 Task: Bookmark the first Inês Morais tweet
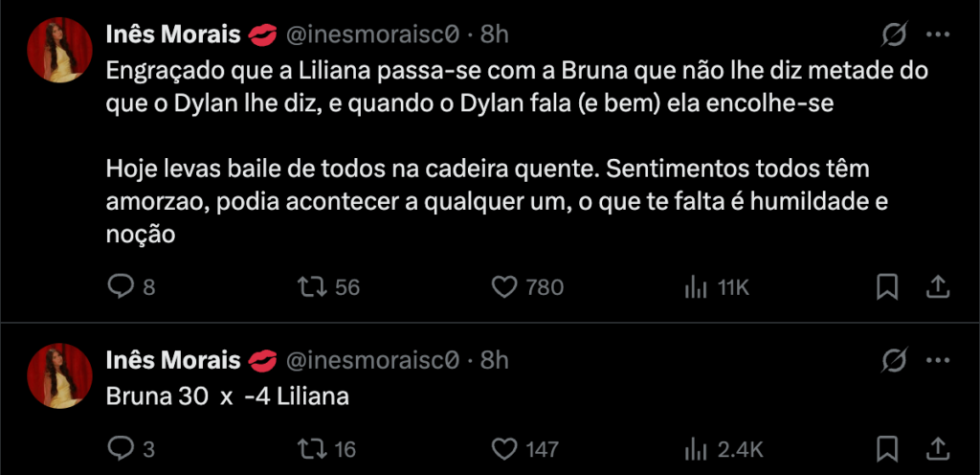point(887,286)
